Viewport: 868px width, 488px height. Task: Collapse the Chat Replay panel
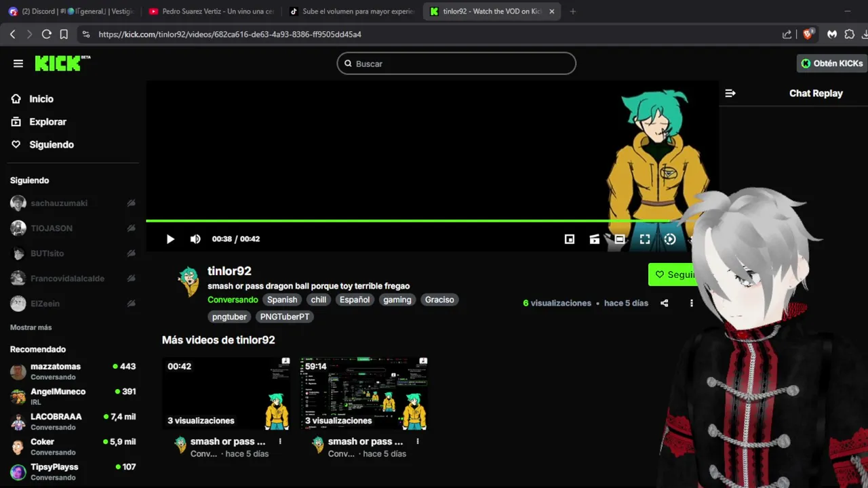[730, 94]
